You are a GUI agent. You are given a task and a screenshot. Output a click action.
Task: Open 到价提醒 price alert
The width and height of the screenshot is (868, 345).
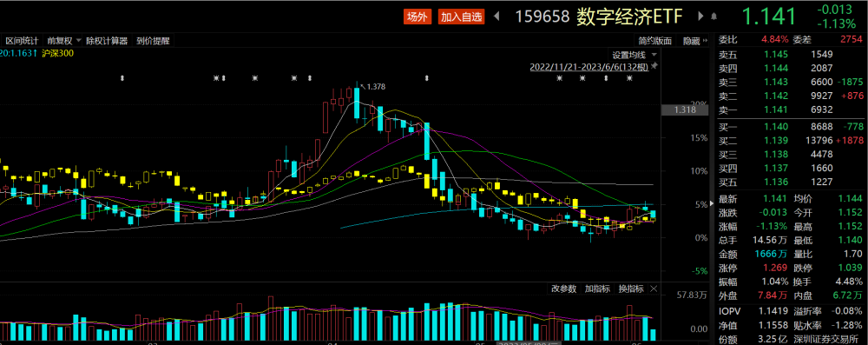click(x=153, y=41)
